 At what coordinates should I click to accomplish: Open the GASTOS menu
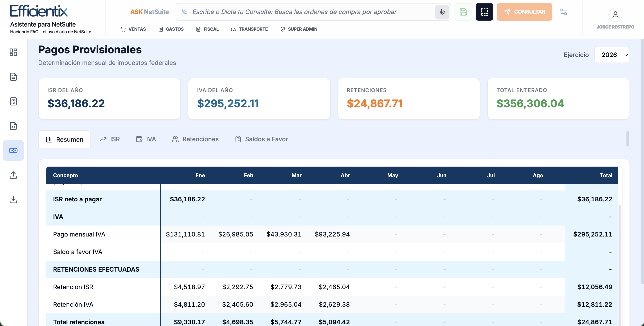(171, 29)
